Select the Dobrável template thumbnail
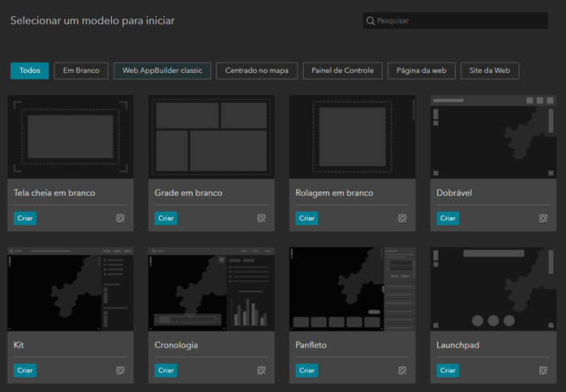Screen dimensions: 566x392 pos(493,136)
